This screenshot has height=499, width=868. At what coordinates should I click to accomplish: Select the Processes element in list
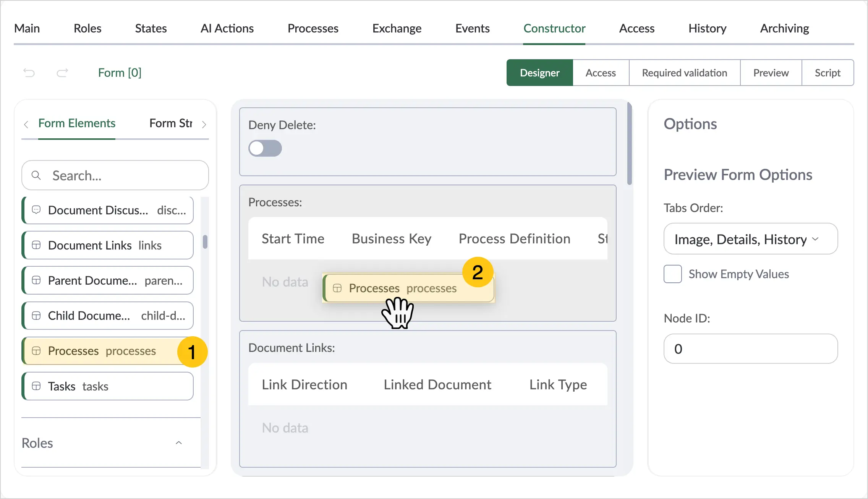(x=108, y=351)
